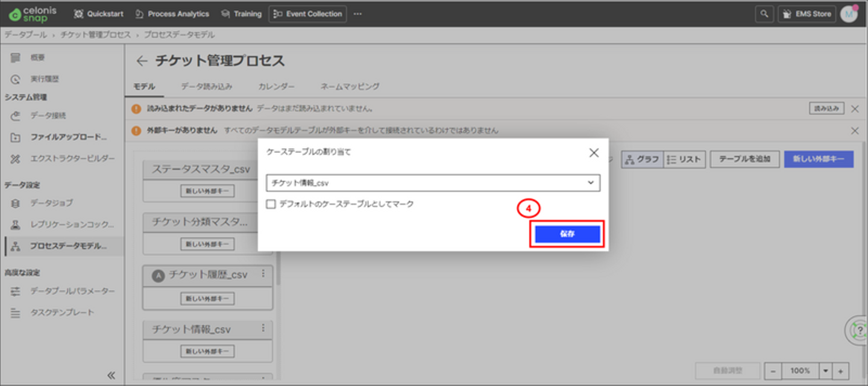
Task: Open the three-dot menu on チケット情報_csv card
Action: tap(263, 328)
